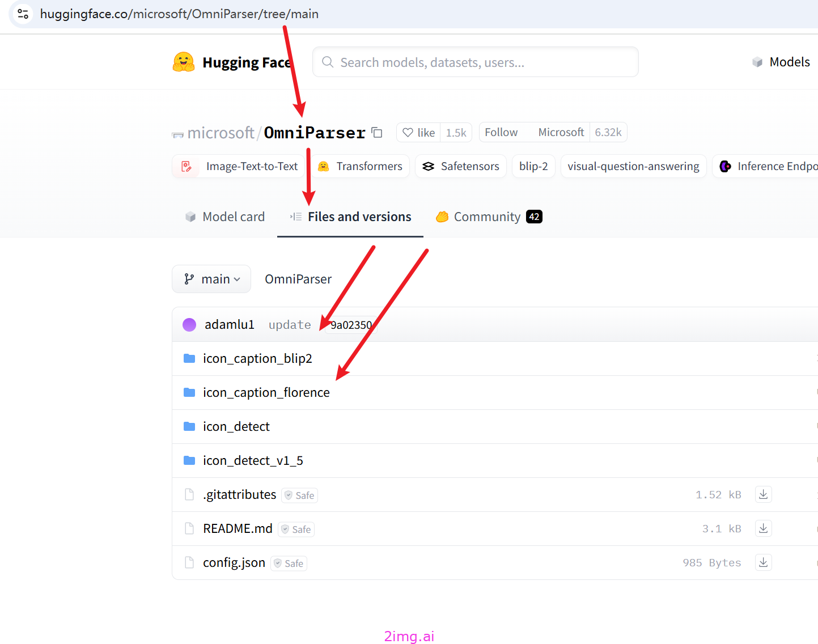
Task: View commit 9a02350 details
Action: tap(350, 324)
